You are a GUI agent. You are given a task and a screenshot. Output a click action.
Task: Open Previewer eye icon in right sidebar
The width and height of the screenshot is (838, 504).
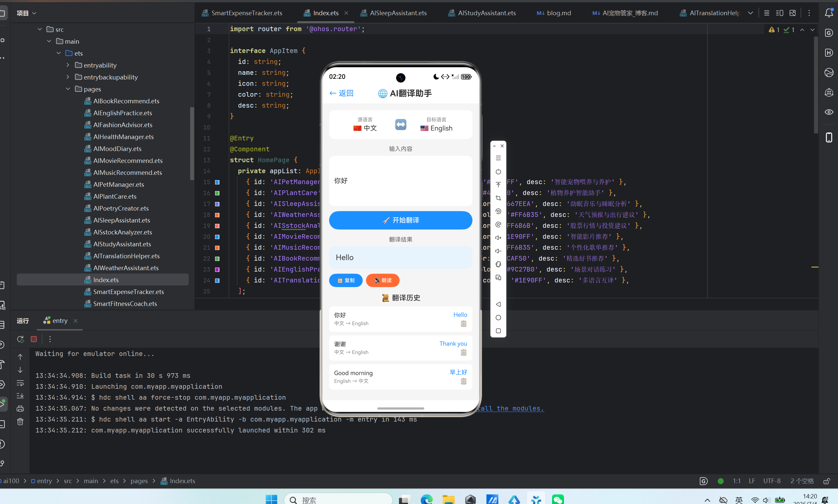pyautogui.click(x=829, y=112)
